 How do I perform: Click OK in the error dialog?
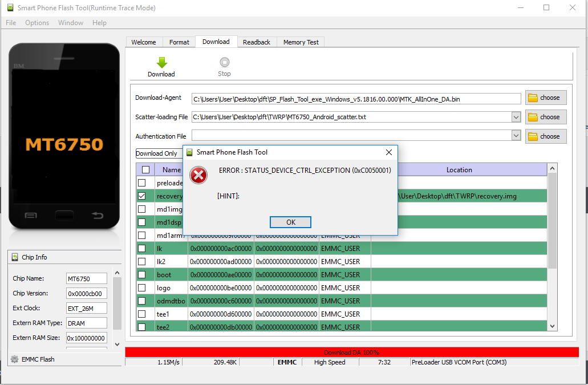pyautogui.click(x=290, y=222)
